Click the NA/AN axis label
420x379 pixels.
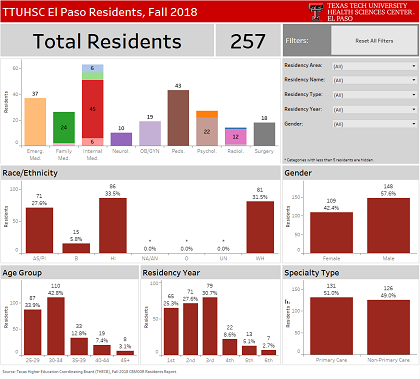pos(150,258)
